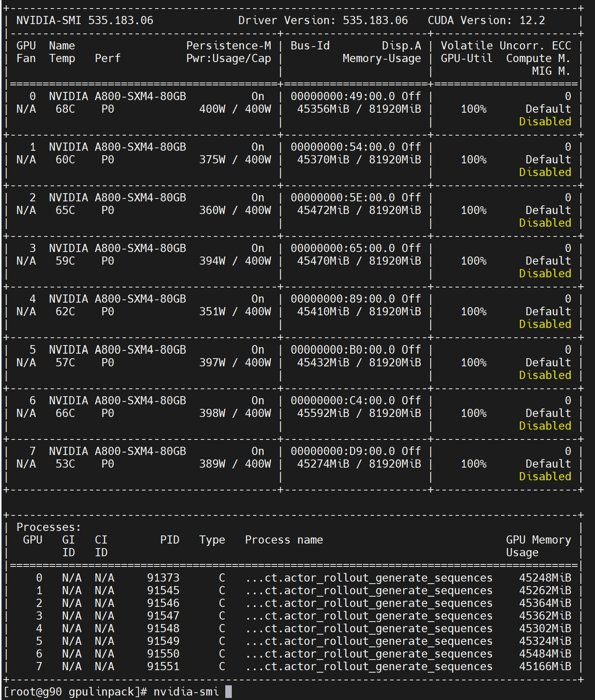Image resolution: width=595 pixels, height=700 pixels.
Task: Click the PID column header
Action: [170, 540]
